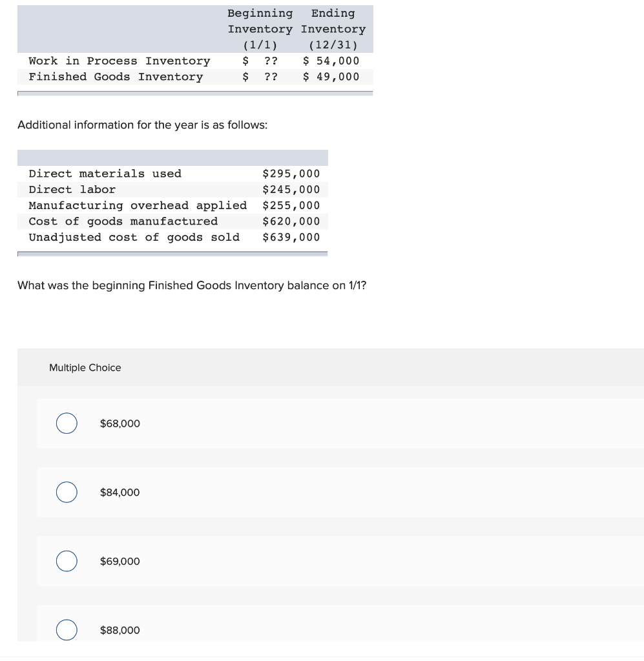Image resolution: width=644 pixels, height=661 pixels.
Task: Click the $68,000 answer label
Action: pos(120,423)
